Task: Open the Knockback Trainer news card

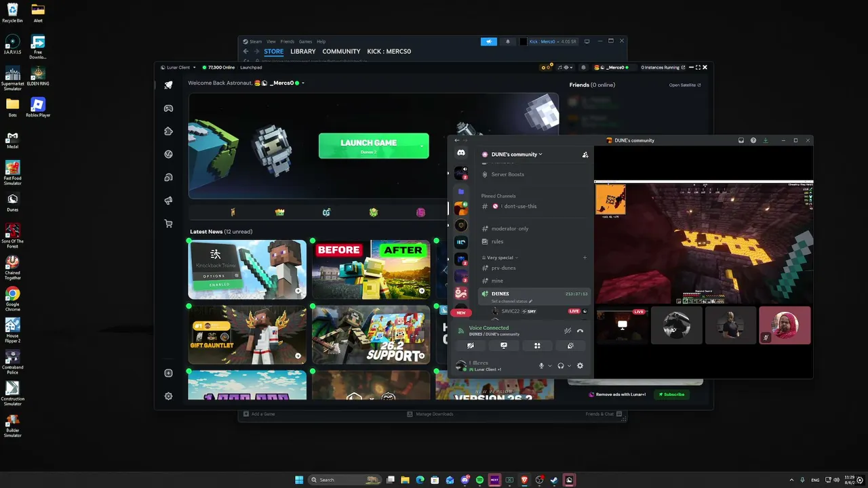Action: tap(248, 270)
